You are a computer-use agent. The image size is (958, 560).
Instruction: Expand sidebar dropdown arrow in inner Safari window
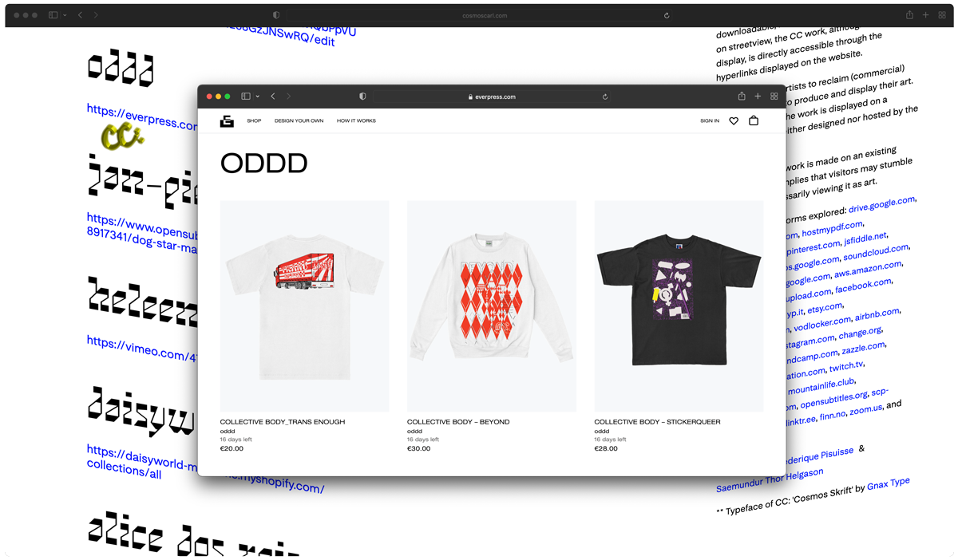[x=257, y=97]
